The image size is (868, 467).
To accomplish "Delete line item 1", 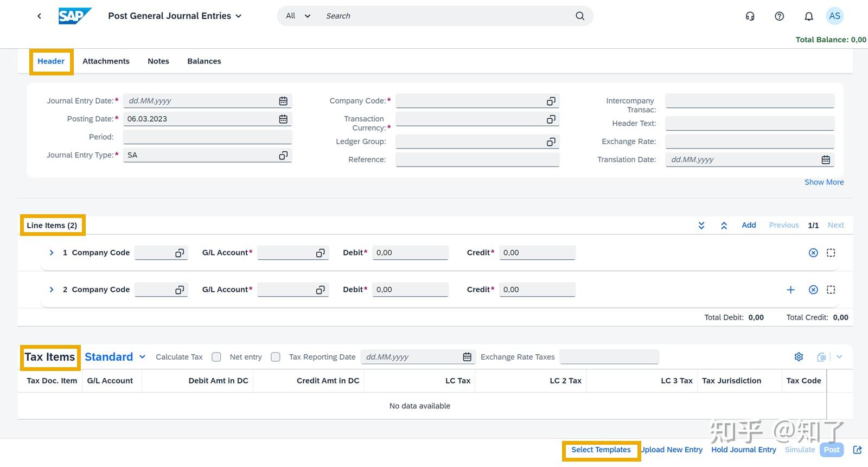I will click(x=813, y=253).
